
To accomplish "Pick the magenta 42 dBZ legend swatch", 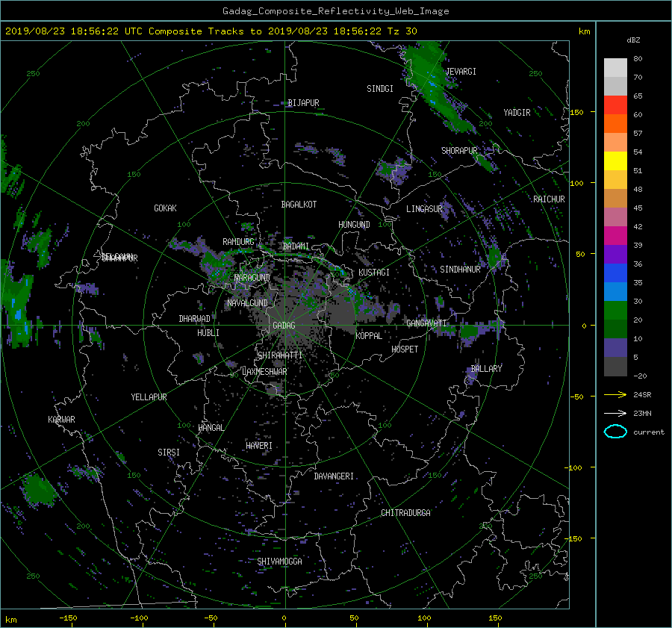I will pyautogui.click(x=615, y=235).
